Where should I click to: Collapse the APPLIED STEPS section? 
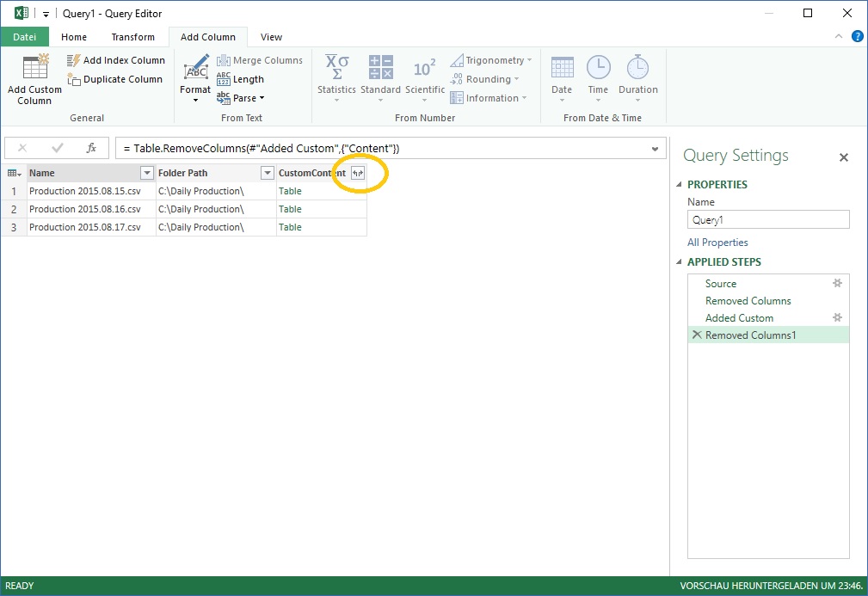click(679, 262)
